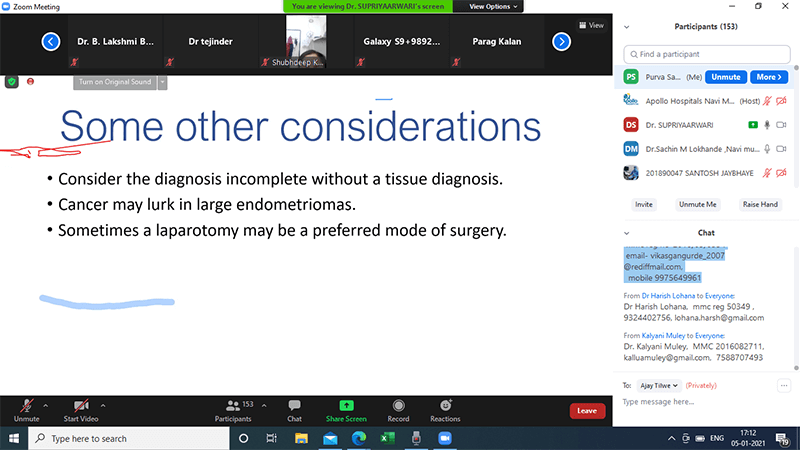The height and width of the screenshot is (450, 800).
Task: Expand audio options arrow beside Unmute
Action: 47,404
